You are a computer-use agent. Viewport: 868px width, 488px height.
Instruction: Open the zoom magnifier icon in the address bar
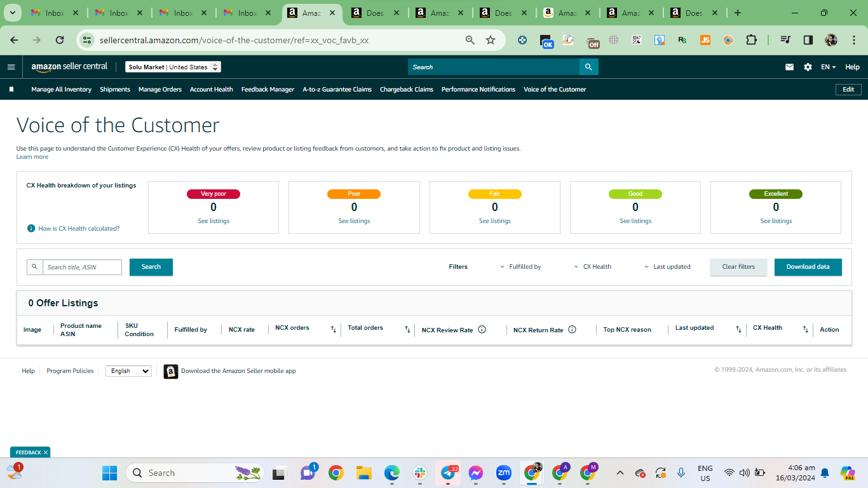470,40
